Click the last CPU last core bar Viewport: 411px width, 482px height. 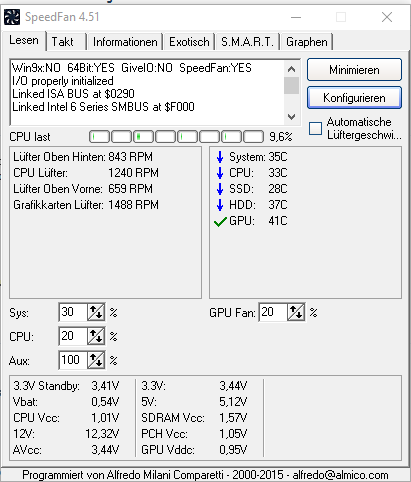click(254, 137)
